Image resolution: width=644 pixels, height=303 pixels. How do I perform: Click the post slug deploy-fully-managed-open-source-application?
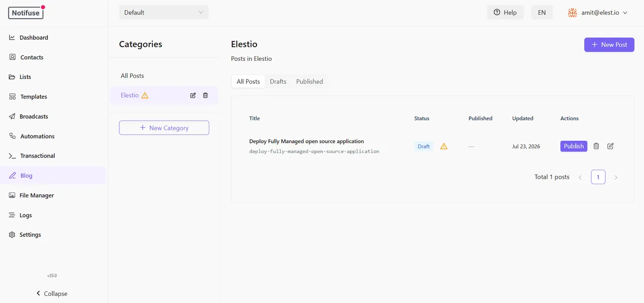pos(314,151)
